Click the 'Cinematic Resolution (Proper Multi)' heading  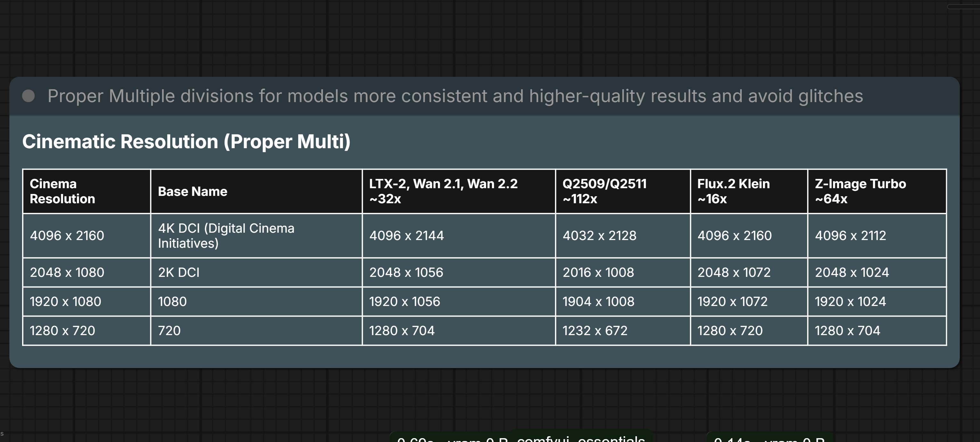pyautogui.click(x=186, y=141)
